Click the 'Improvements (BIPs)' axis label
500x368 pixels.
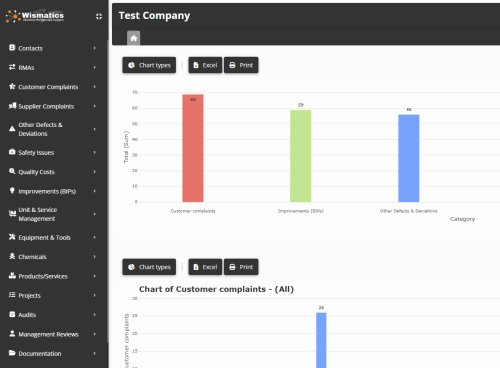coord(301,211)
